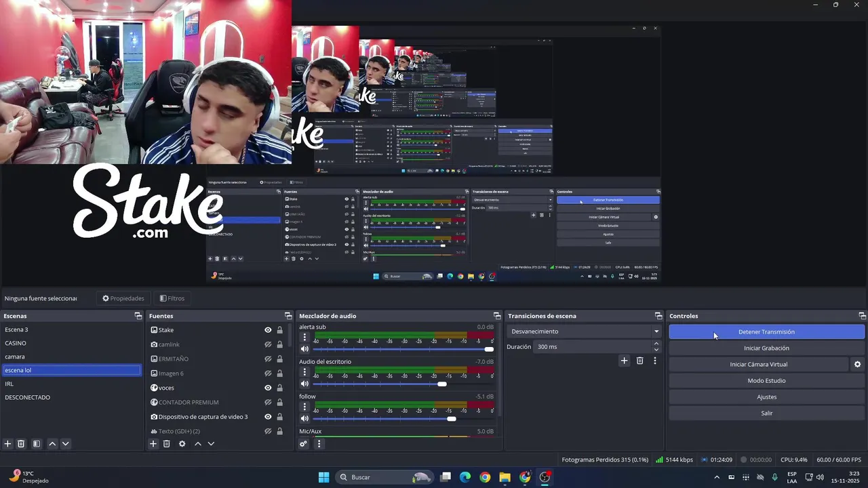Undock the Fuentes panel

pyautogui.click(x=288, y=316)
